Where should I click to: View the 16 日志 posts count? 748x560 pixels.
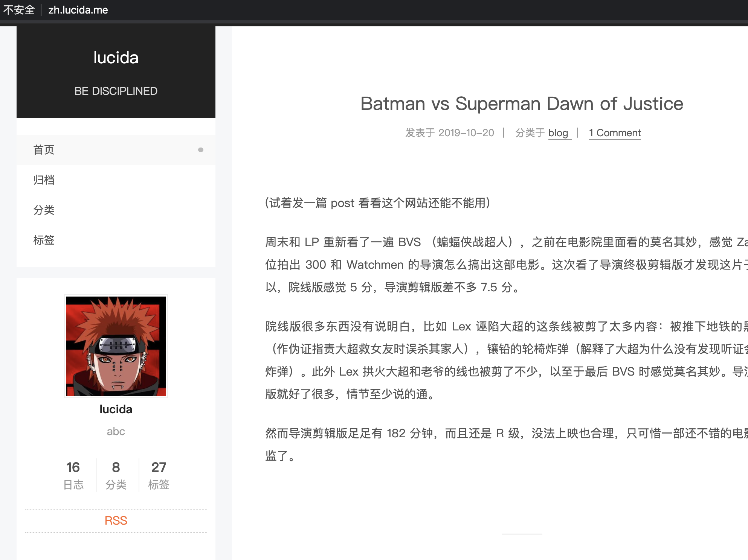coord(73,475)
